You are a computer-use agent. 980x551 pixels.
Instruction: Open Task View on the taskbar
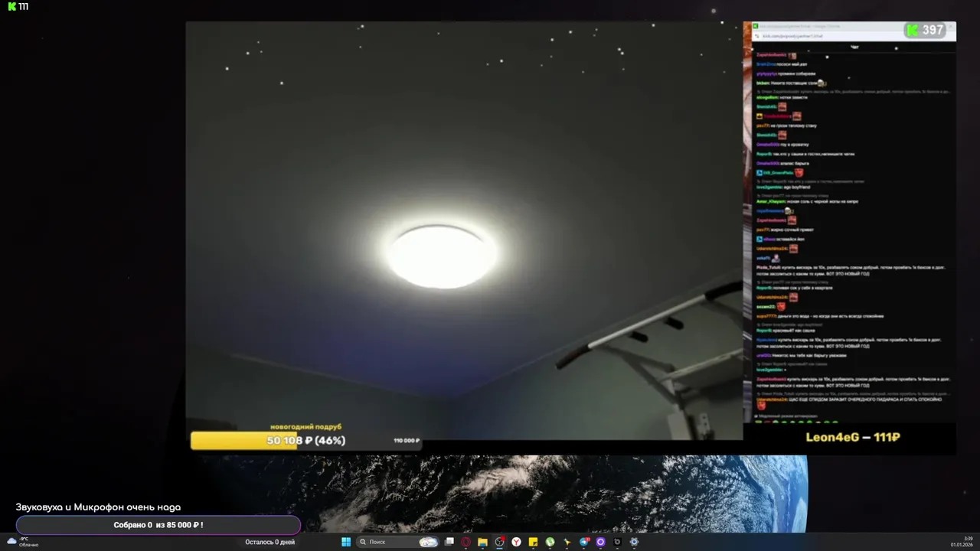[449, 542]
